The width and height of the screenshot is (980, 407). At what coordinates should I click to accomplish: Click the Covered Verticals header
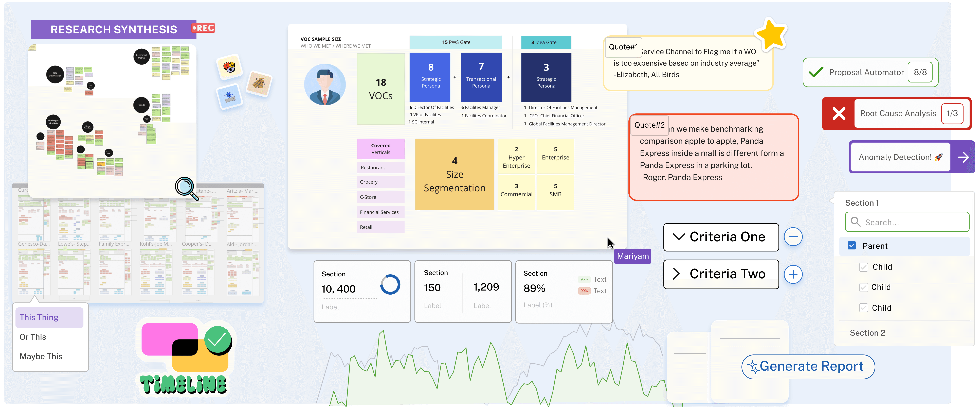pos(380,149)
